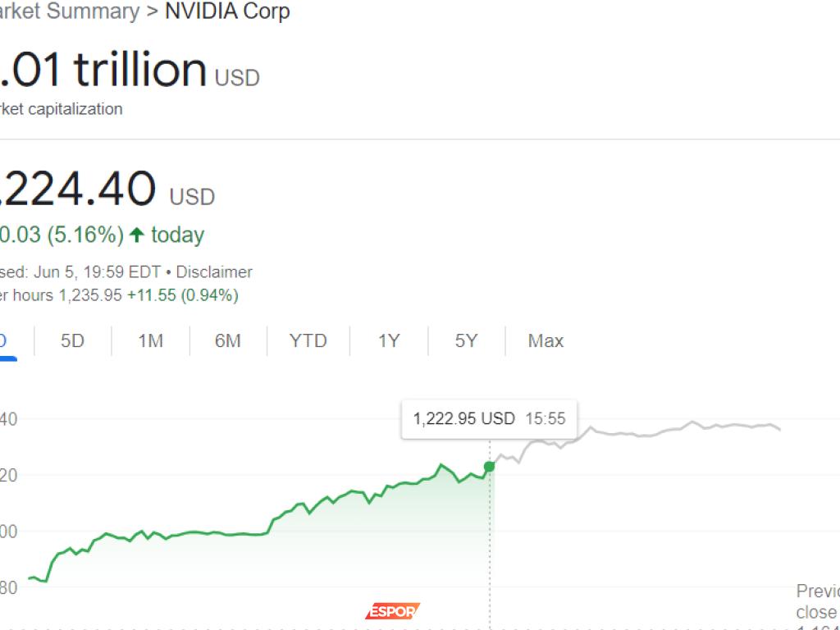
Task: Go back to Market Summary breadcrumb
Action: (x=70, y=11)
